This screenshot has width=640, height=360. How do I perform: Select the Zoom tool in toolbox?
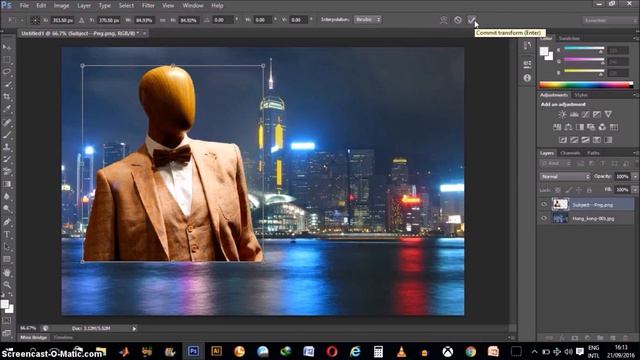click(x=7, y=284)
